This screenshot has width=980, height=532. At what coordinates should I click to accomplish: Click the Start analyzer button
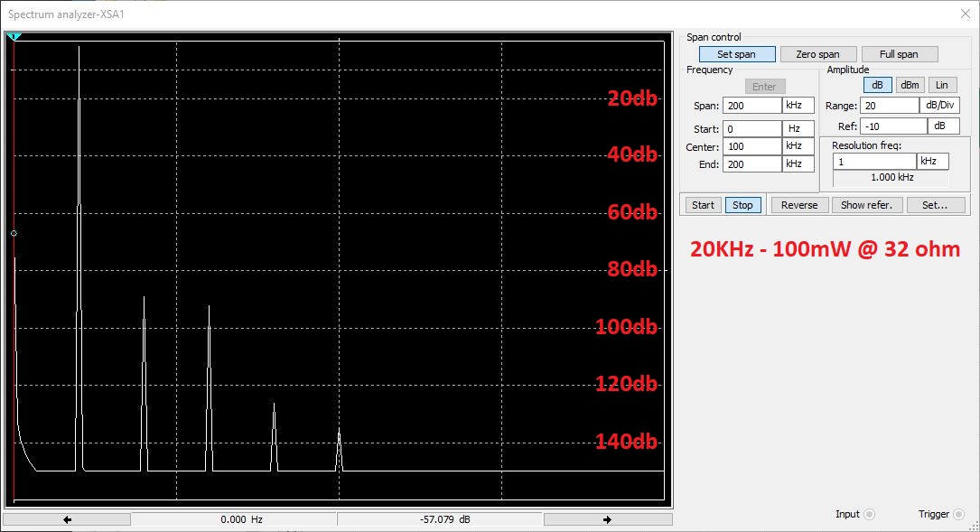[703, 205]
